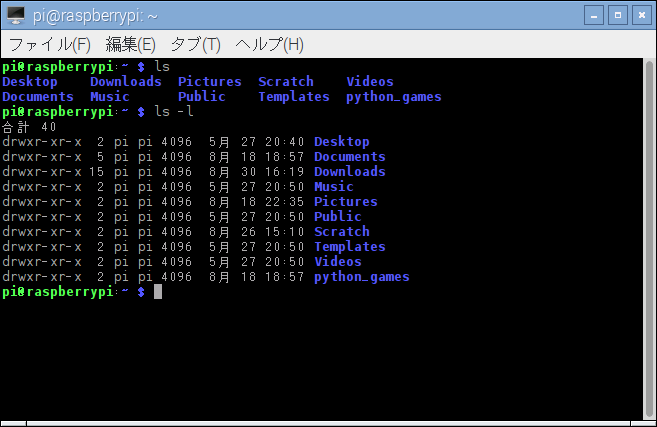Click the 'pi@raspberrypi: ~' window title text
The image size is (657, 427).
click(x=95, y=16)
